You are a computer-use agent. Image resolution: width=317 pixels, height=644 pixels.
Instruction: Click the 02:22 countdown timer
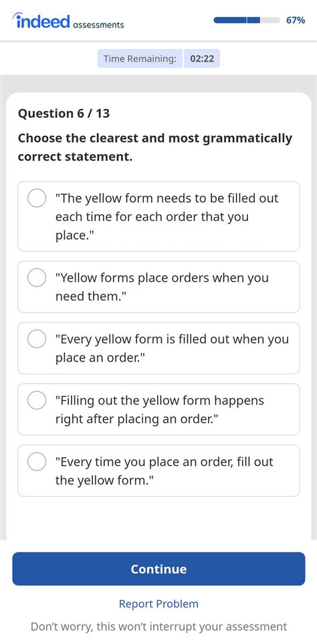[x=202, y=59]
